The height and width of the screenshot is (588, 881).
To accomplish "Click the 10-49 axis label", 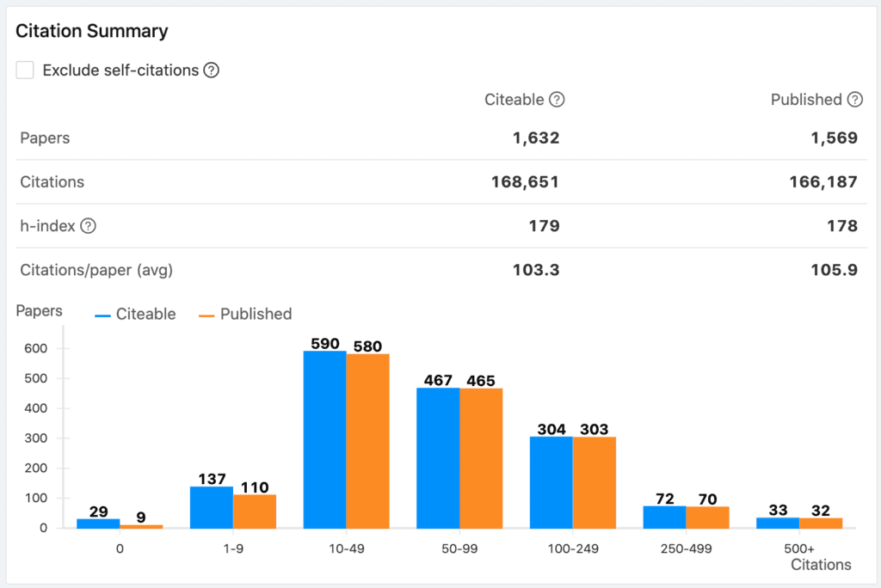I will point(347,548).
